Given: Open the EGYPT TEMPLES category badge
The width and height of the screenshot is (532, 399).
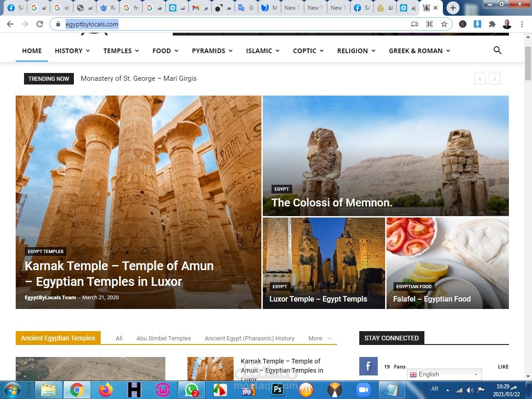Looking at the screenshot, I should tap(46, 251).
